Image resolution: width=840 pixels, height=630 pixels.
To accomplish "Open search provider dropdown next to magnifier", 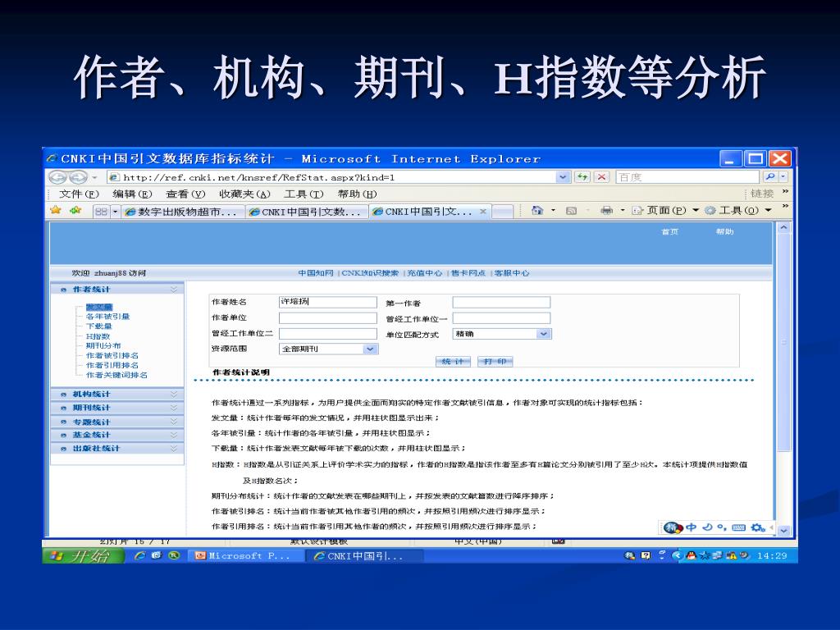I will pyautogui.click(x=783, y=177).
